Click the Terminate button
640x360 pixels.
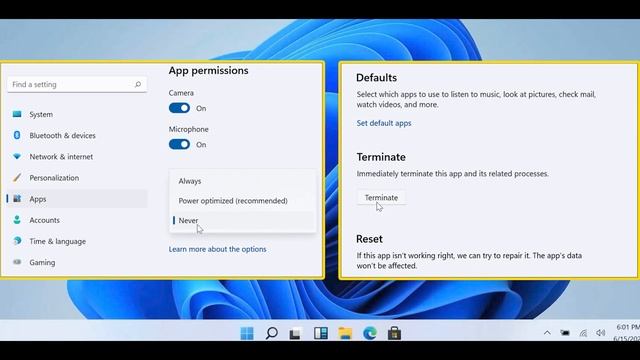pos(381,198)
